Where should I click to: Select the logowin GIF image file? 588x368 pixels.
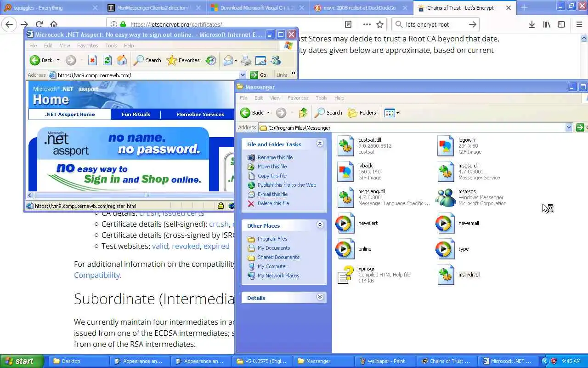[x=446, y=146]
